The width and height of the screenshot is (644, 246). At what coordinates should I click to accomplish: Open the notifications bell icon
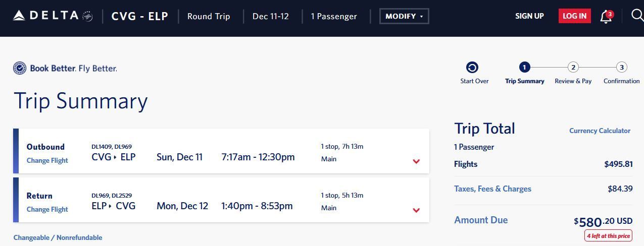click(606, 16)
